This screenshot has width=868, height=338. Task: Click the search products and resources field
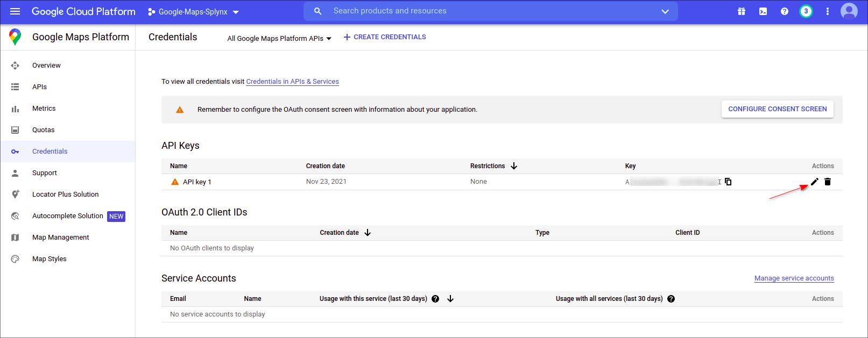coord(484,11)
